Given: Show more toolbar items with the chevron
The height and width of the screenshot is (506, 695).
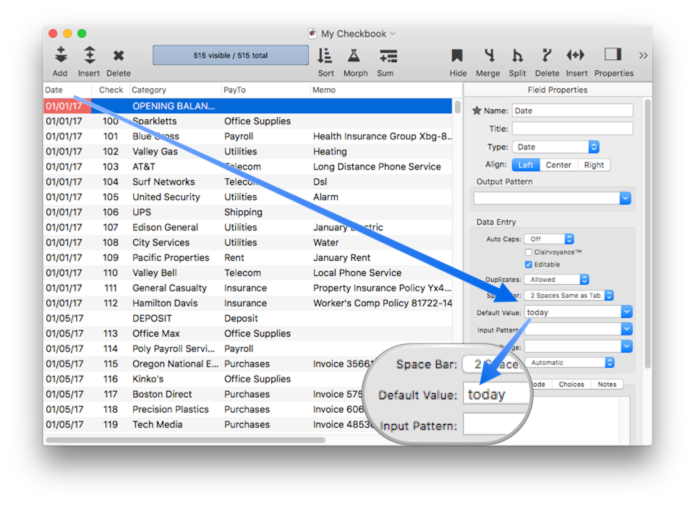Looking at the screenshot, I should tap(643, 55).
